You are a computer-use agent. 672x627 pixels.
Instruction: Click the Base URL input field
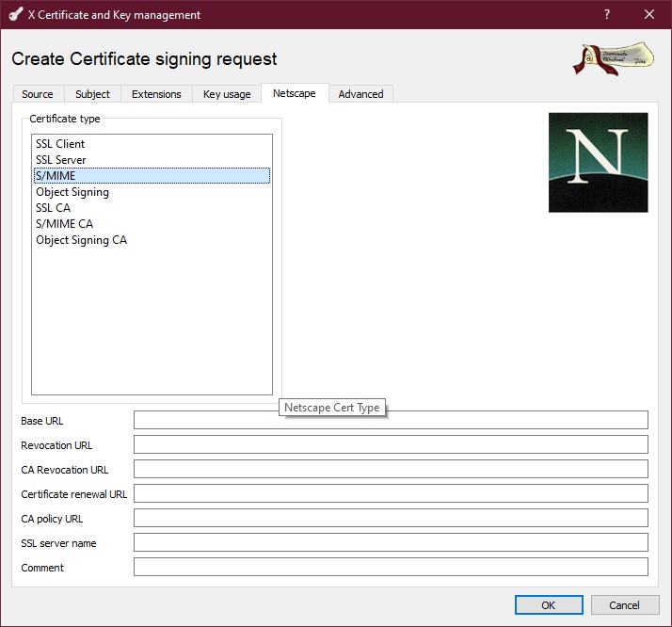(x=391, y=420)
